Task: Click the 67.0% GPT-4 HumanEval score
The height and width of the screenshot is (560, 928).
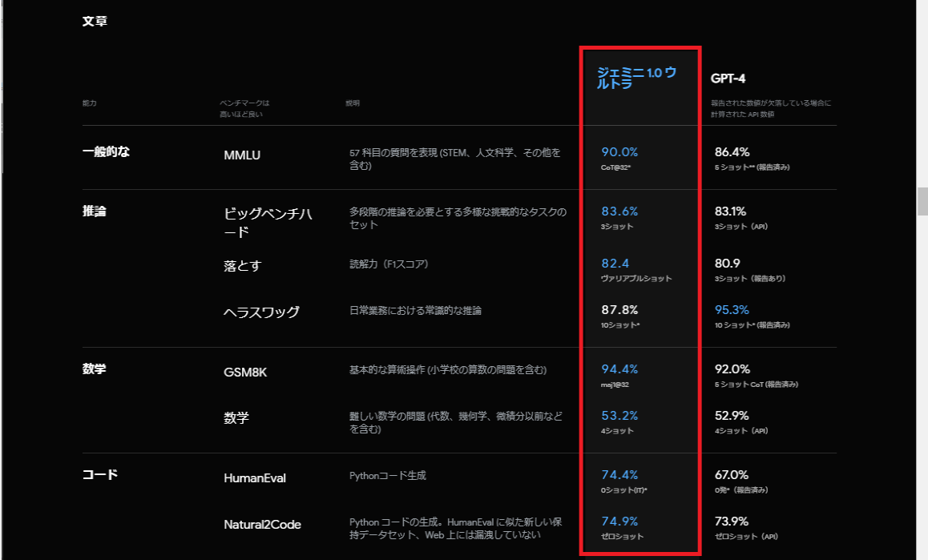Action: tap(732, 475)
